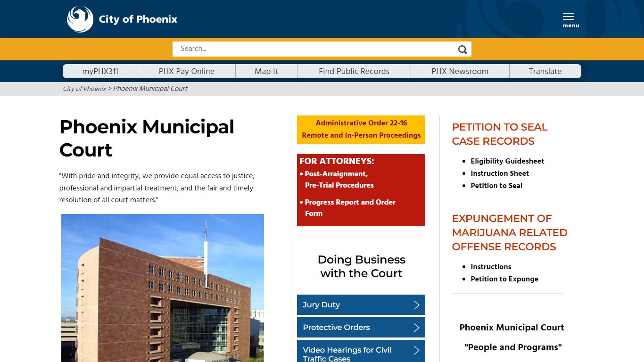644x362 pixels.
Task: Open the Protective Orders button
Action: (361, 328)
